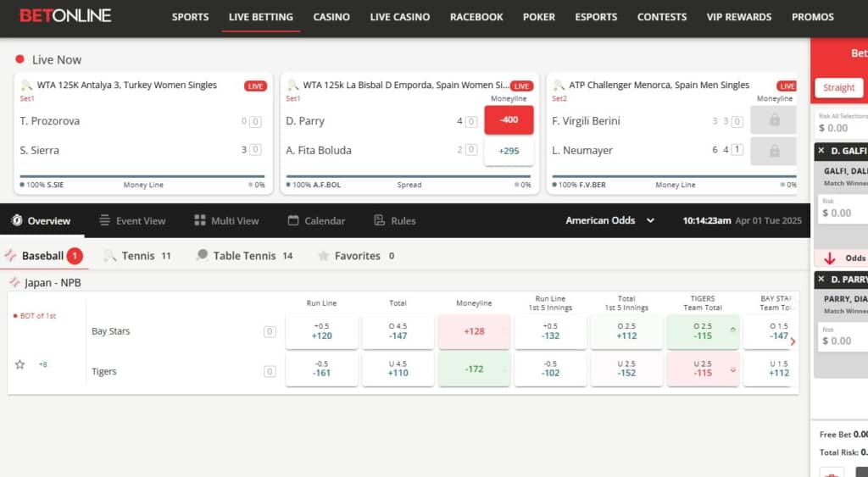Click the Calendar icon

click(293, 220)
